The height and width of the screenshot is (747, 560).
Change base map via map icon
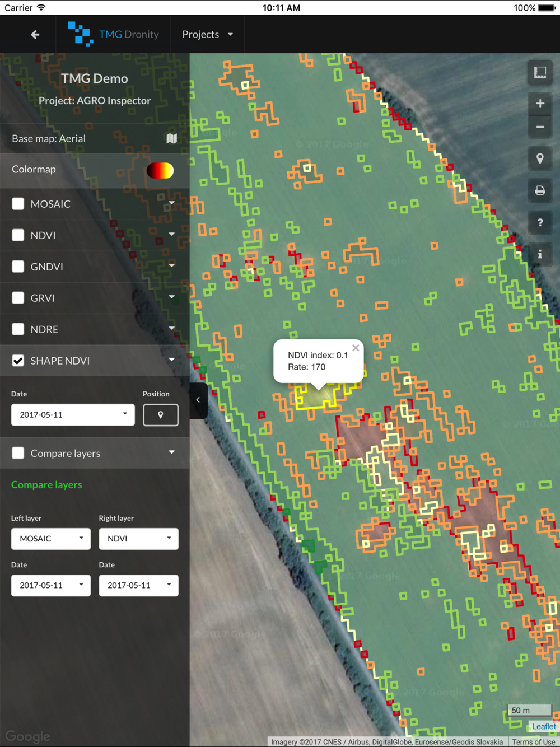(x=171, y=138)
